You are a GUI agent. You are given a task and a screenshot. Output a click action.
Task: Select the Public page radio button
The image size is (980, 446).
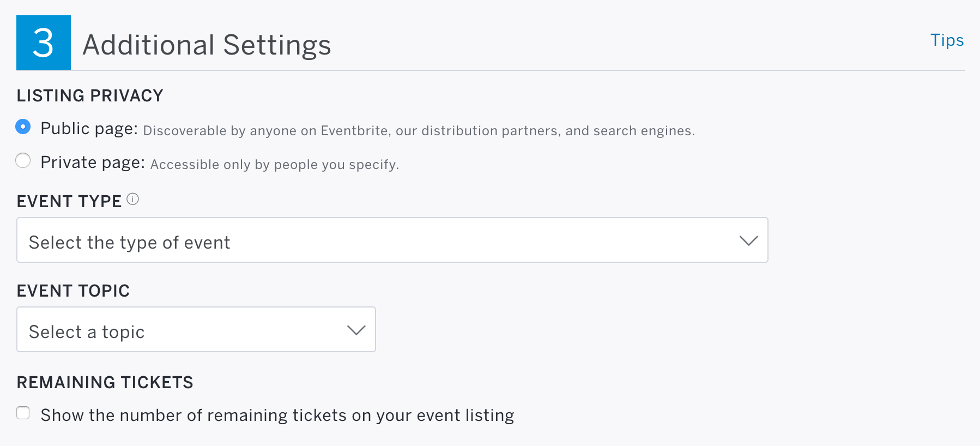[x=23, y=126]
